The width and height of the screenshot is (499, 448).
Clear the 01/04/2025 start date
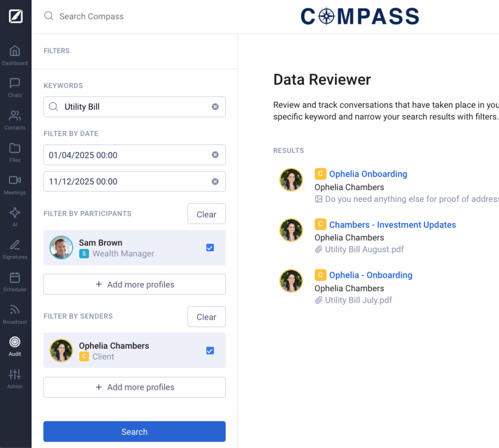tap(215, 155)
